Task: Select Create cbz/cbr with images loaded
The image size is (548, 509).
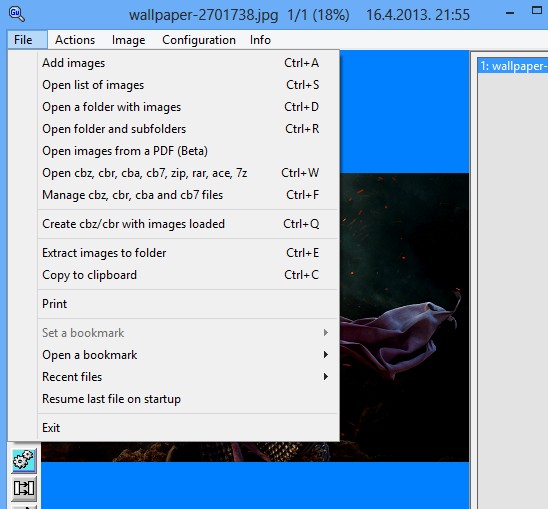Action: pyautogui.click(x=188, y=224)
